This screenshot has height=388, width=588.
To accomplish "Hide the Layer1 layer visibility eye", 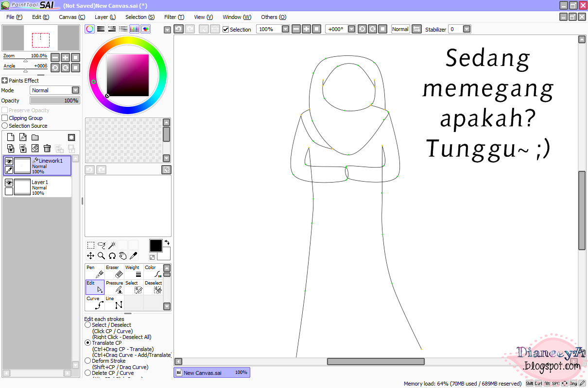I will (x=9, y=183).
